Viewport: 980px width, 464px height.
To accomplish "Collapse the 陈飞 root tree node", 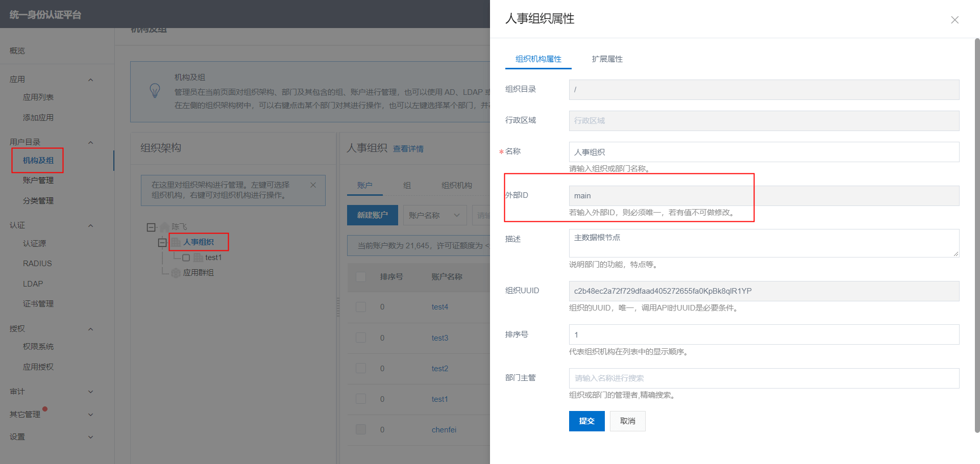I will tap(151, 227).
